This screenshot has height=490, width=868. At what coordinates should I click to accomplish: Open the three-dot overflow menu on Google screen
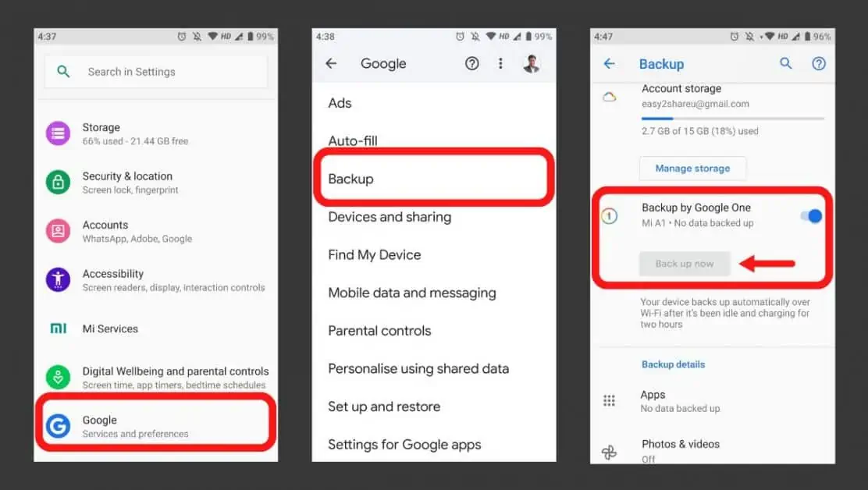pos(500,64)
